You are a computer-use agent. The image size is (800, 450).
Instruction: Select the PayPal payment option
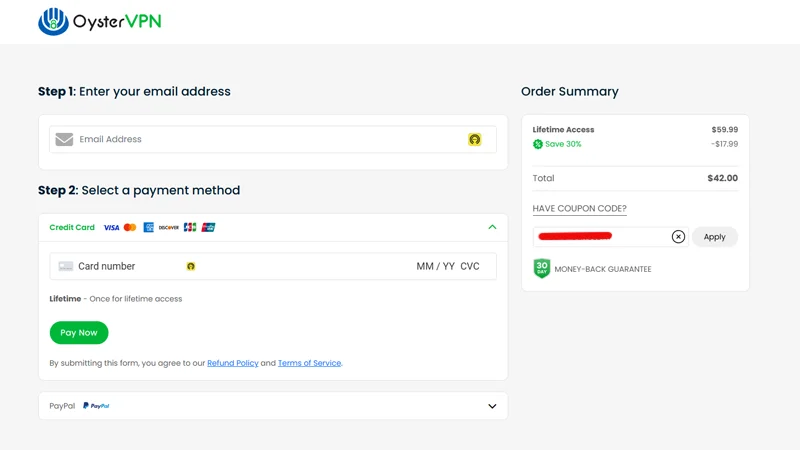click(x=273, y=406)
